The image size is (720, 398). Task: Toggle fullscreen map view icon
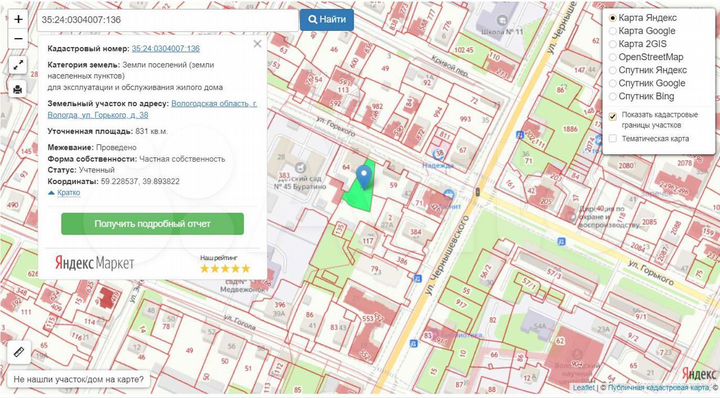(18, 65)
